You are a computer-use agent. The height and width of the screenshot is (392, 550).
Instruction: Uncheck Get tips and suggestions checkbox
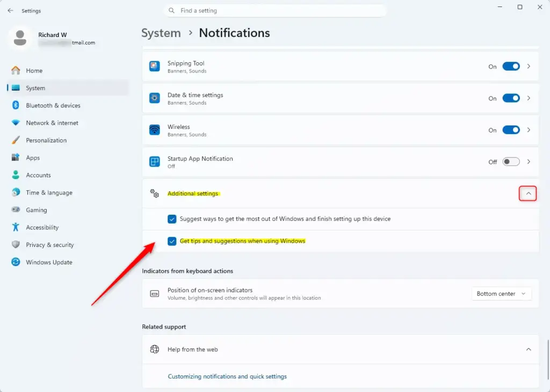(172, 241)
